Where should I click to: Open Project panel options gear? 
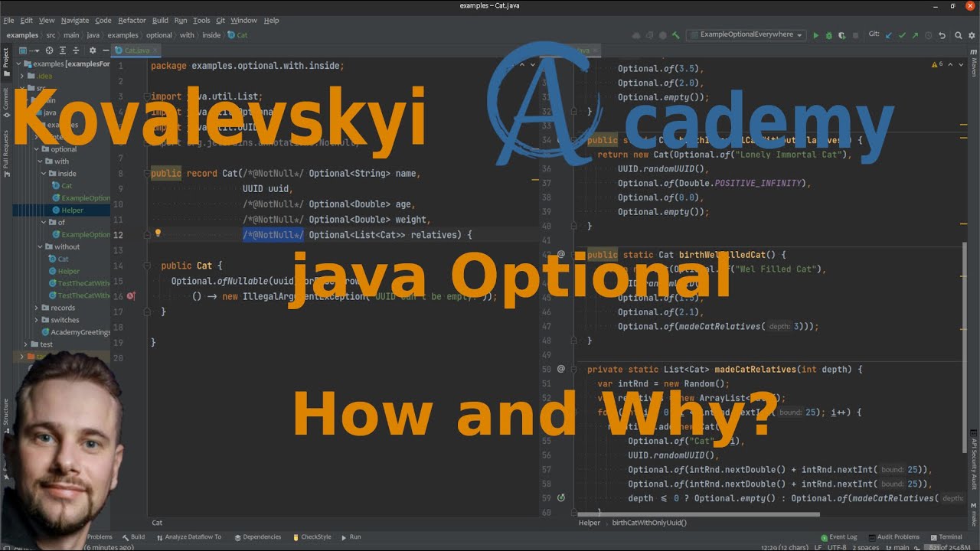[93, 51]
